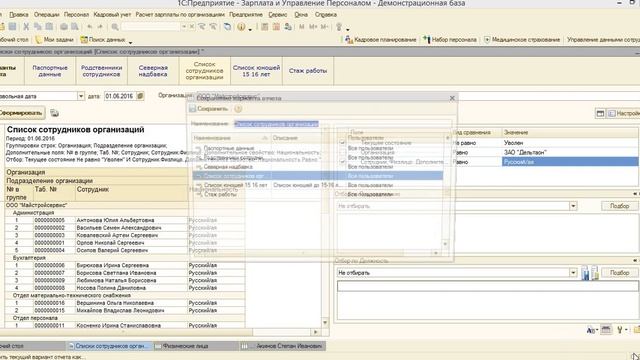The height and width of the screenshot is (360, 640).
Task: Open Кадровое планирование
Action: [x=380, y=40]
